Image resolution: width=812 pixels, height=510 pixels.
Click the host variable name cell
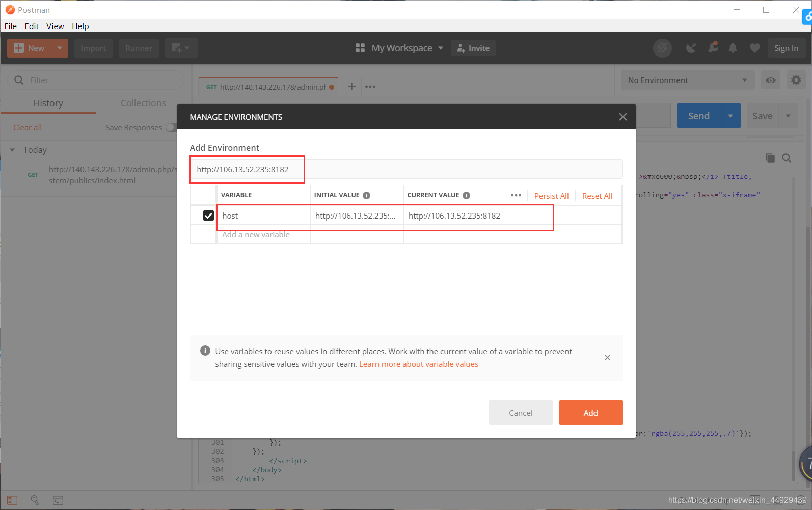(263, 216)
